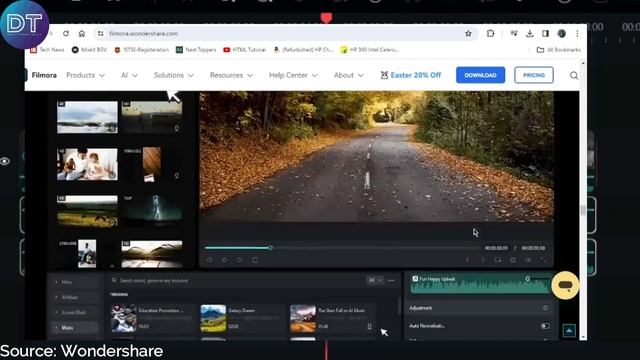Toggle the eye visibility icon in background editor
The width and height of the screenshot is (640, 360).
coord(5,161)
